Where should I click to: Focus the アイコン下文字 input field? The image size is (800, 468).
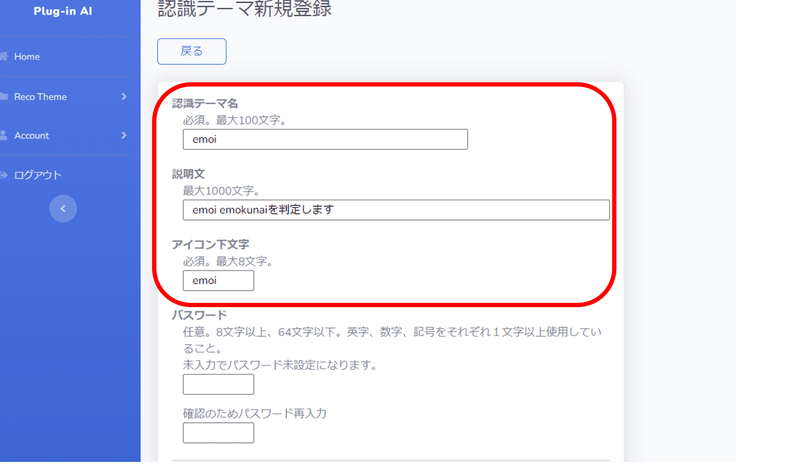pos(218,281)
